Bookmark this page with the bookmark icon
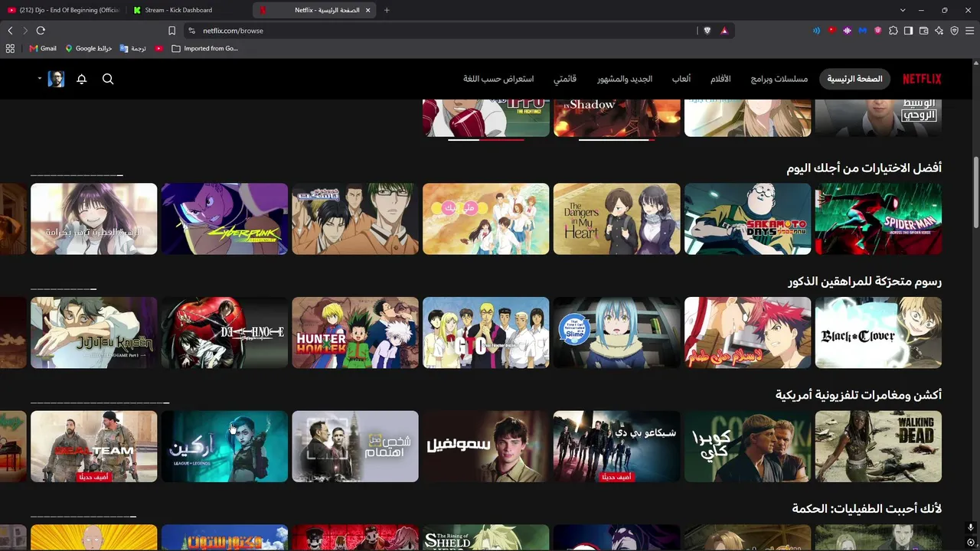 click(171, 31)
